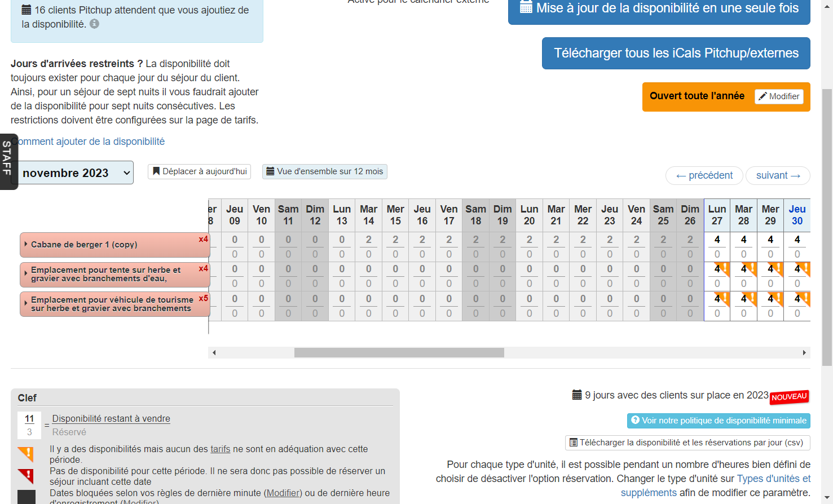Click Télécharger la disponibilité et les réservations par jour (csv)
Image resolution: width=833 pixels, height=504 pixels.
point(687,443)
